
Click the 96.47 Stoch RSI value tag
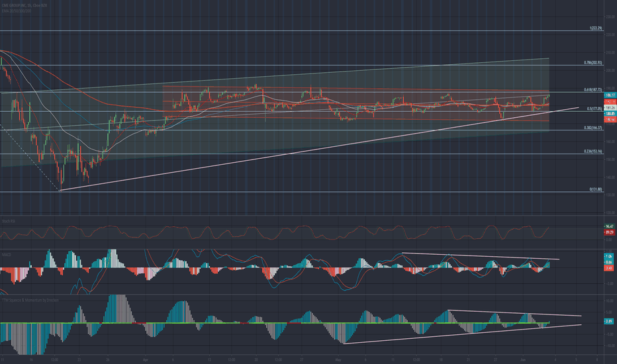(610, 226)
